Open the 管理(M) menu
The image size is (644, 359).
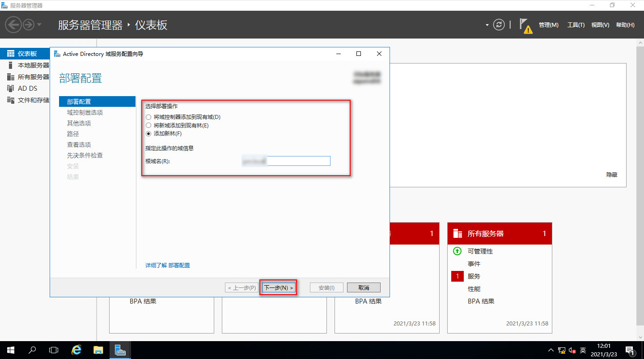click(548, 25)
